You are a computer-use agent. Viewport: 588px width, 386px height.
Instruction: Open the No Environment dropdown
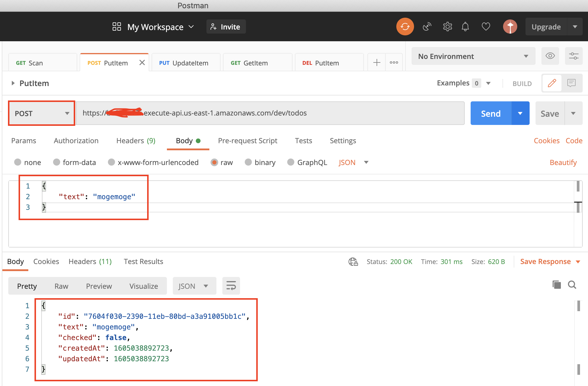coord(473,56)
